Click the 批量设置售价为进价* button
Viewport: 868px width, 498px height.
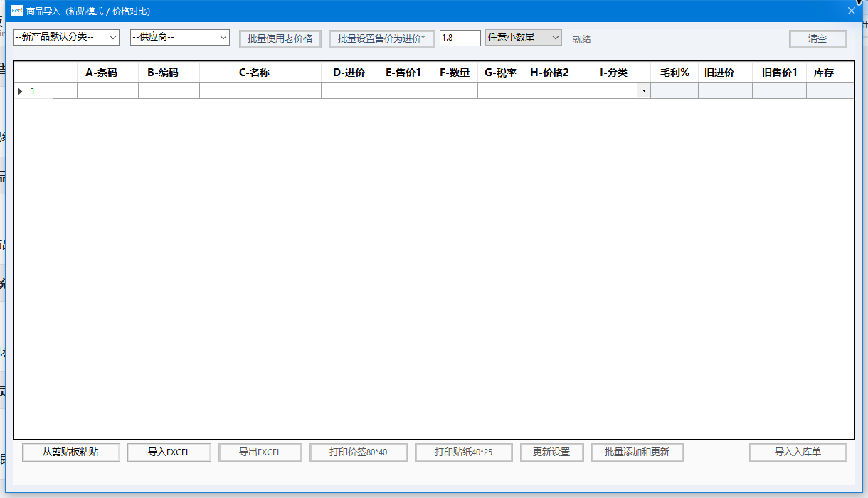tap(381, 38)
